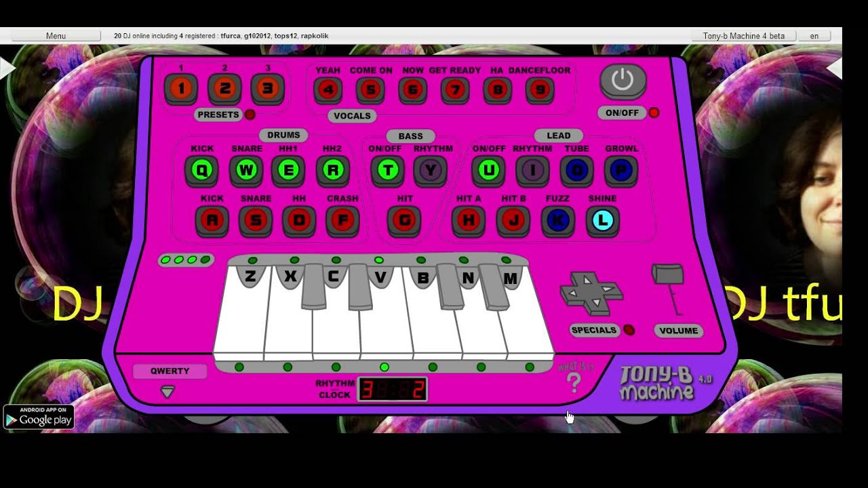Hit the CRASH drum pad F
Screen dimensions: 868x488
[342, 221]
